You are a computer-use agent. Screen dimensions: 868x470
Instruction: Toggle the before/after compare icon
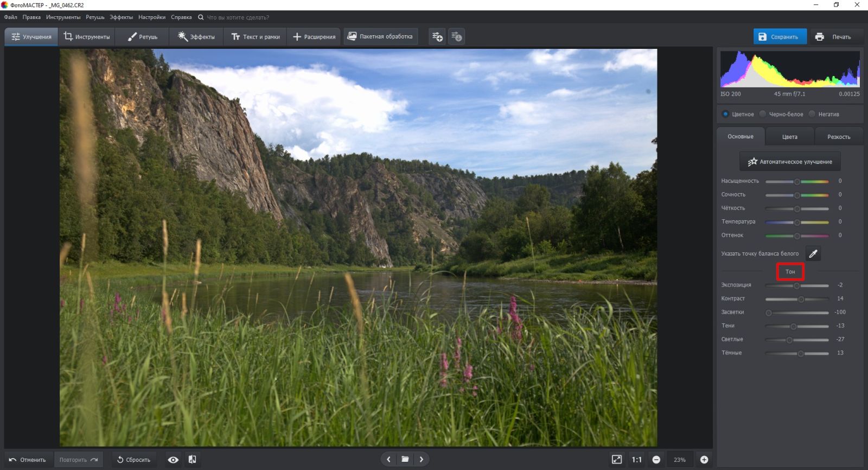coord(192,460)
